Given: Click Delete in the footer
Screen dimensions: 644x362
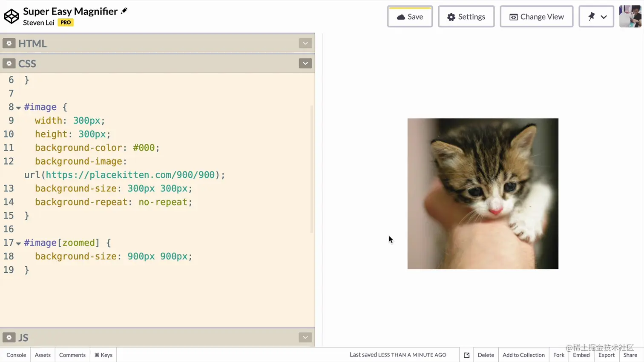Looking at the screenshot, I should pyautogui.click(x=486, y=355).
